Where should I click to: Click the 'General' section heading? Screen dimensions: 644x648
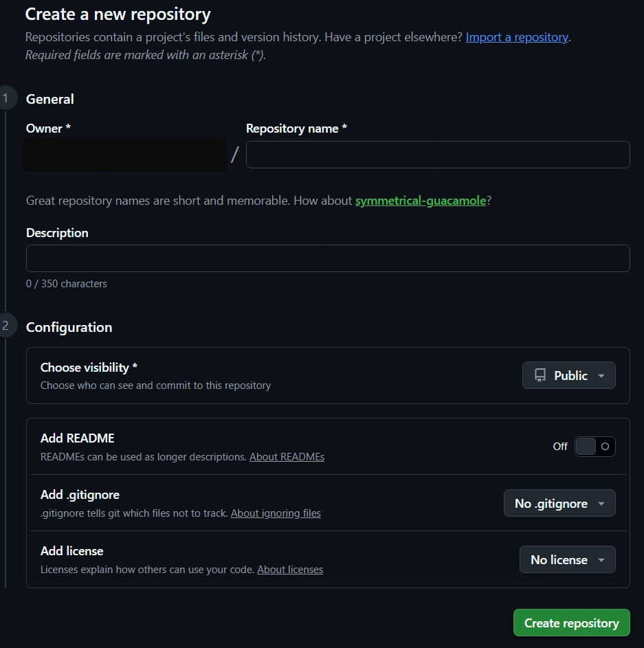point(50,99)
